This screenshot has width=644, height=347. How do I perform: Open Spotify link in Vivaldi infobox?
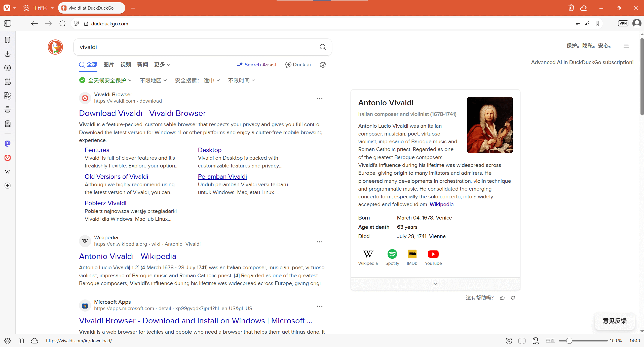[x=392, y=257]
